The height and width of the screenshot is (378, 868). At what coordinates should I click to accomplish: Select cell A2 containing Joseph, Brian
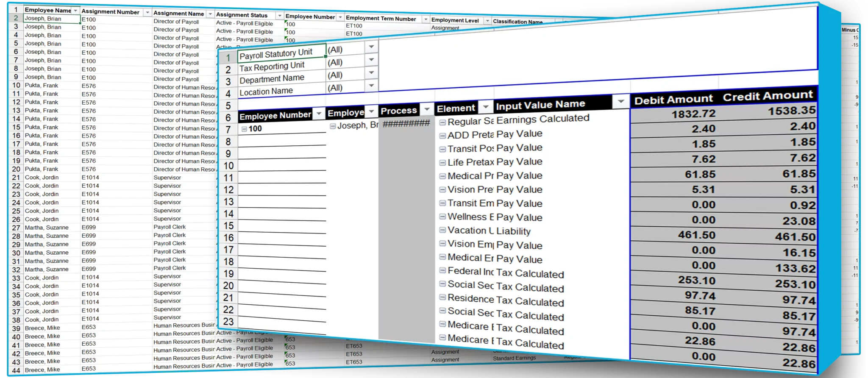tap(52, 19)
